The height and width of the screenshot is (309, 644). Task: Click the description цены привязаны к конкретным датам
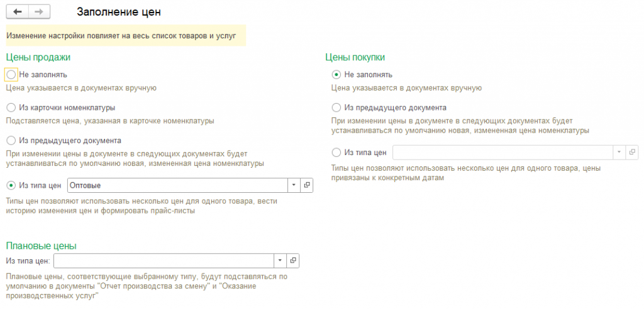tap(466, 174)
